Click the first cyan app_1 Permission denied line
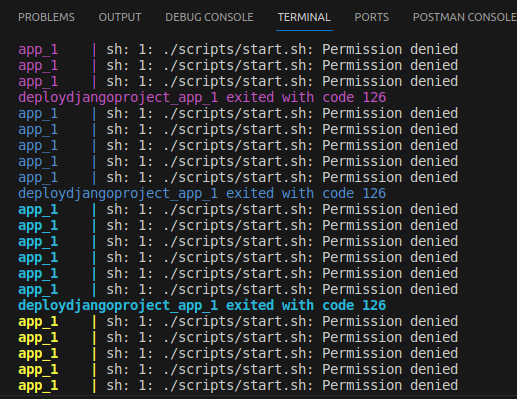The width and height of the screenshot is (517, 399). tap(238, 210)
